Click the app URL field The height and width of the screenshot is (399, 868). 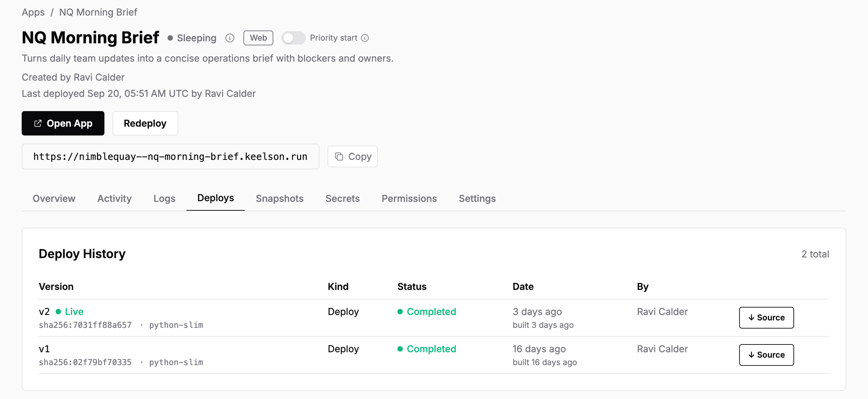[x=171, y=156]
